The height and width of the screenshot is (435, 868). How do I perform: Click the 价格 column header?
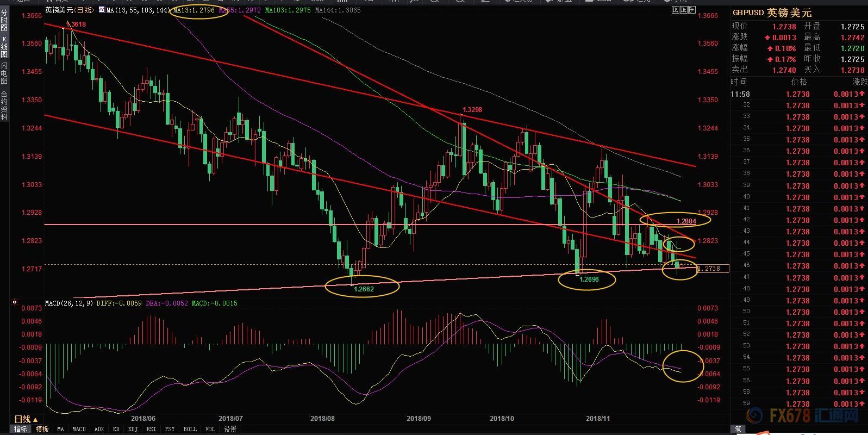[799, 82]
